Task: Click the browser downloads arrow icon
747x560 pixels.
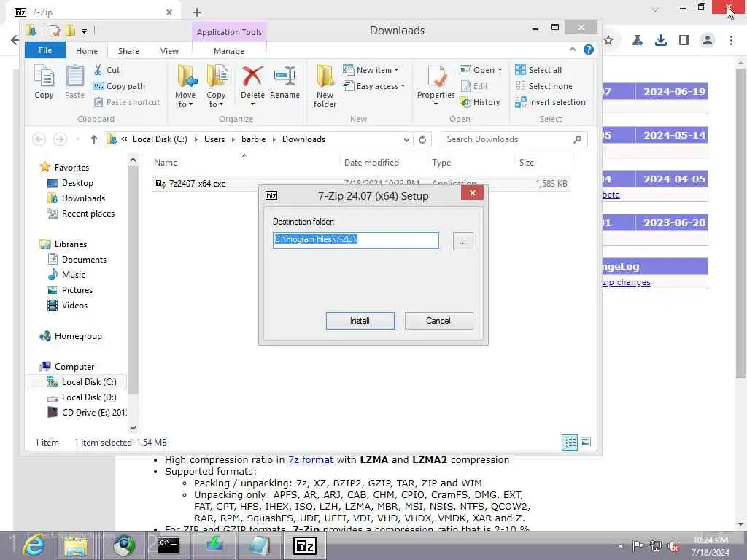Action: coord(661,41)
